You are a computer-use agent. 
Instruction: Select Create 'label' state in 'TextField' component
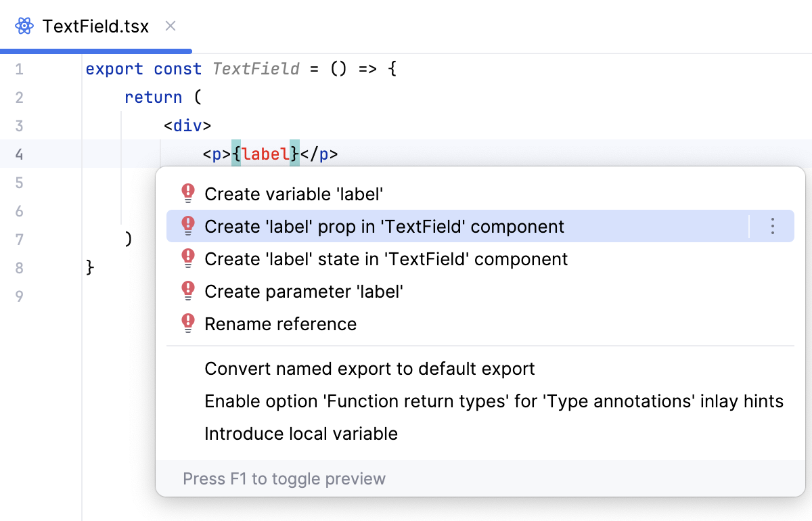pyautogui.click(x=386, y=259)
